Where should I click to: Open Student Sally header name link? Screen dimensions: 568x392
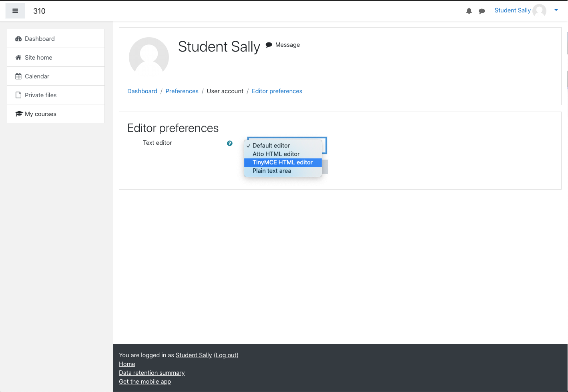click(512, 10)
